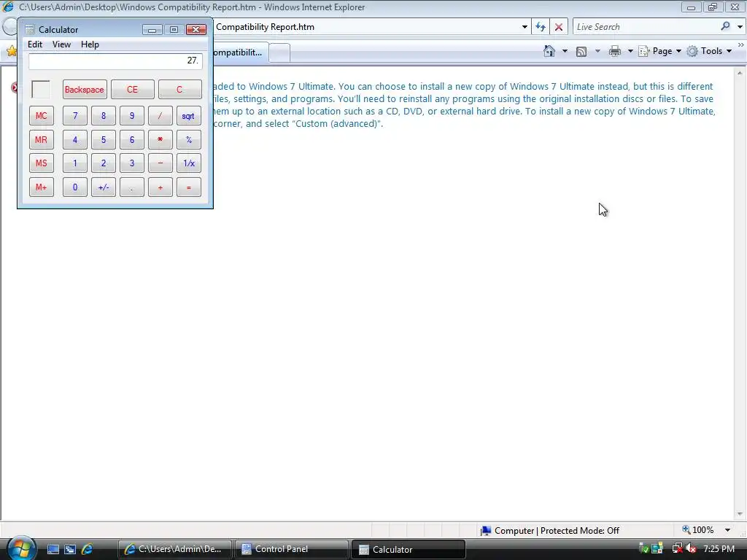Select the Windows Compatibility Report tab
747x560 pixels.
point(239,52)
